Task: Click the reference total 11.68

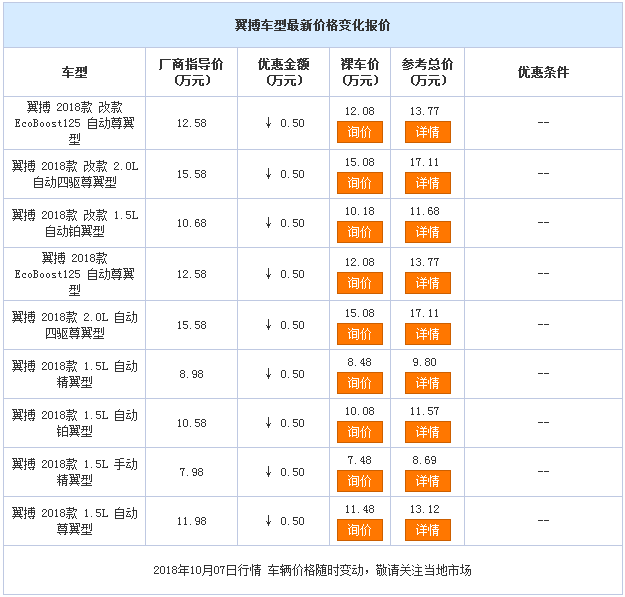Action: coord(425,211)
